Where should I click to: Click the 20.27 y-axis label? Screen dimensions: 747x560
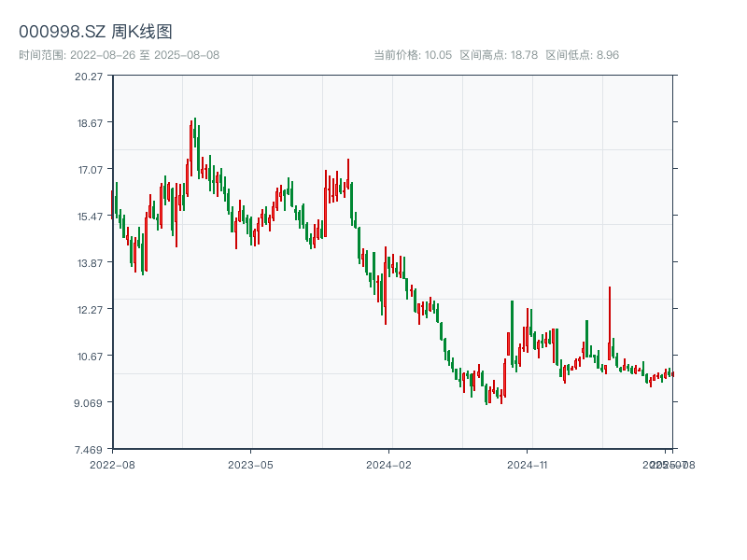coord(89,76)
